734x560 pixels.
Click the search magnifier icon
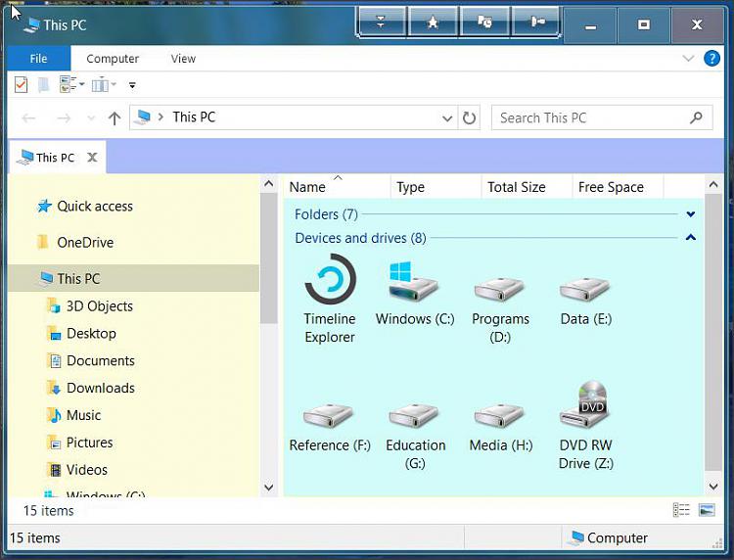coord(696,117)
